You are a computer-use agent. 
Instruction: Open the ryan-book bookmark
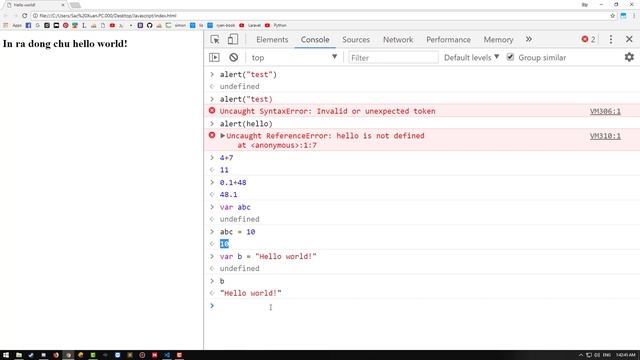pyautogui.click(x=221, y=25)
